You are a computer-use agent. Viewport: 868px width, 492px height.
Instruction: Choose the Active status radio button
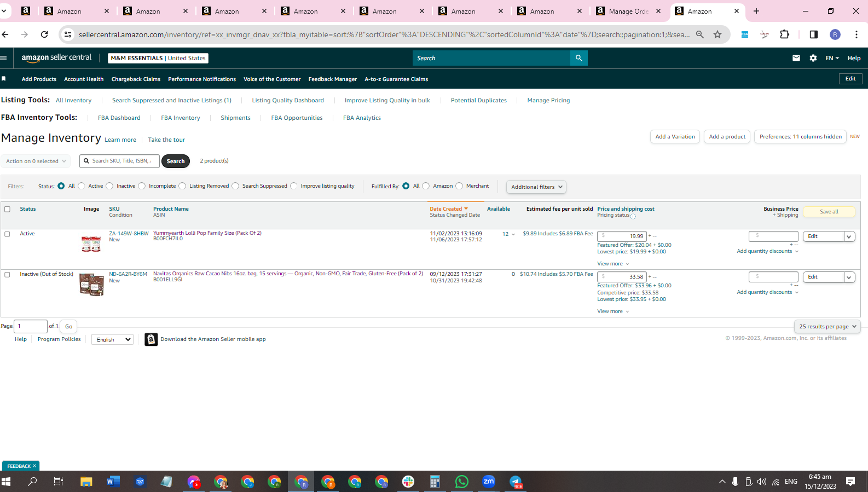click(82, 186)
